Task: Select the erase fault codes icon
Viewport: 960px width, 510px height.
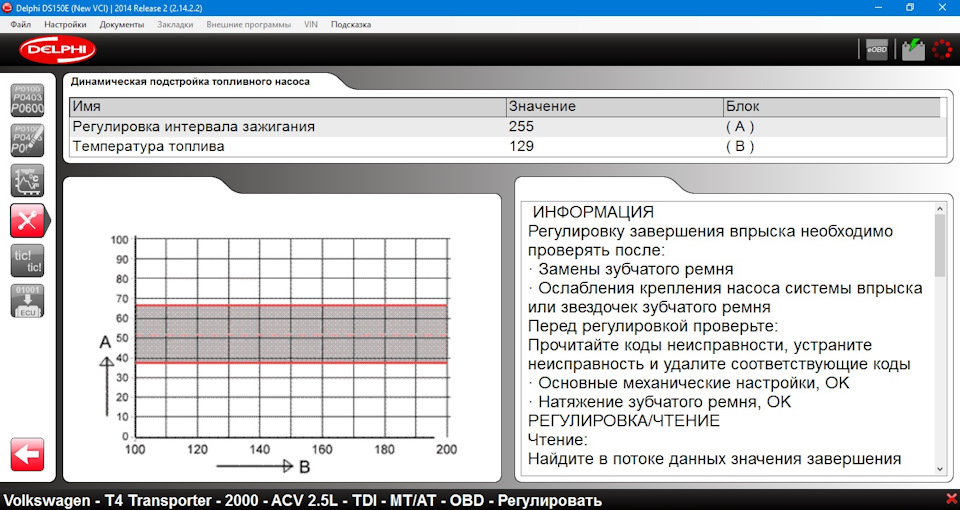Action: 27,140
